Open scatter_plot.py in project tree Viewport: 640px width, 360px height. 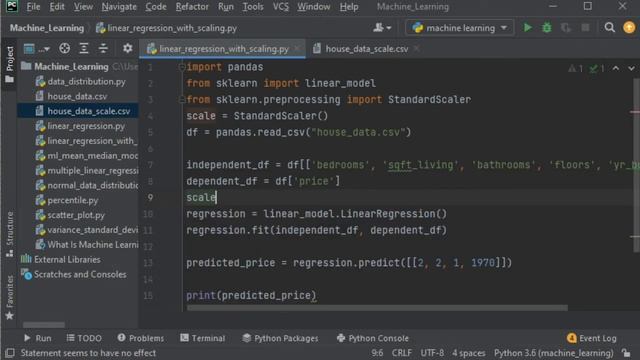click(x=76, y=215)
